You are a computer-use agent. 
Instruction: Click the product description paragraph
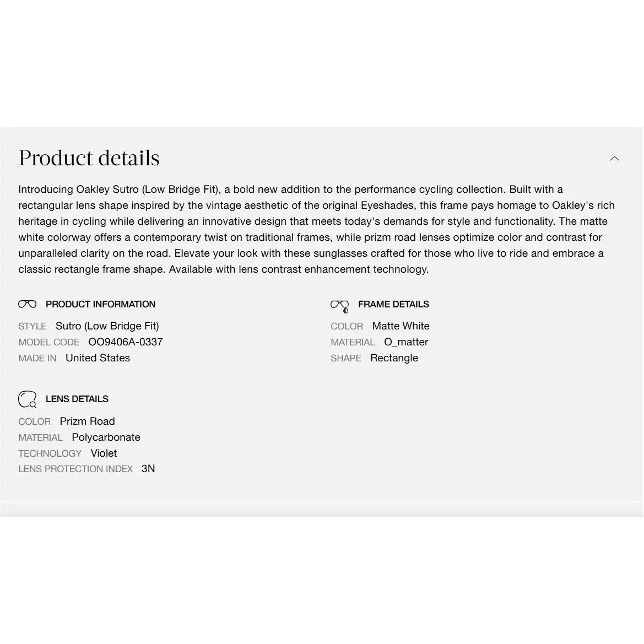316,229
